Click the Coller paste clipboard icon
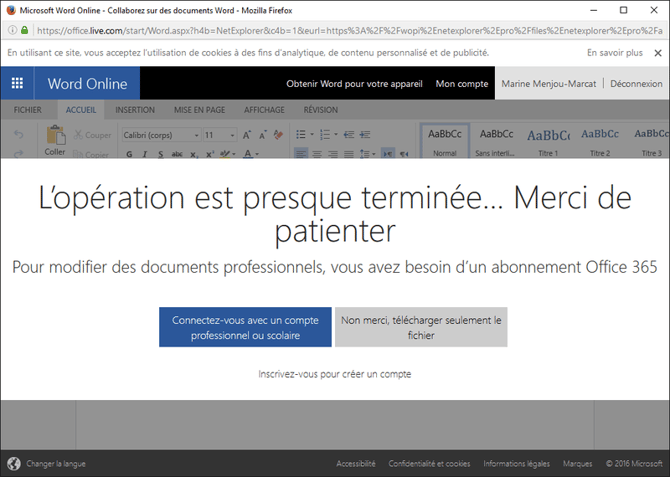The image size is (670, 477). pos(55,135)
